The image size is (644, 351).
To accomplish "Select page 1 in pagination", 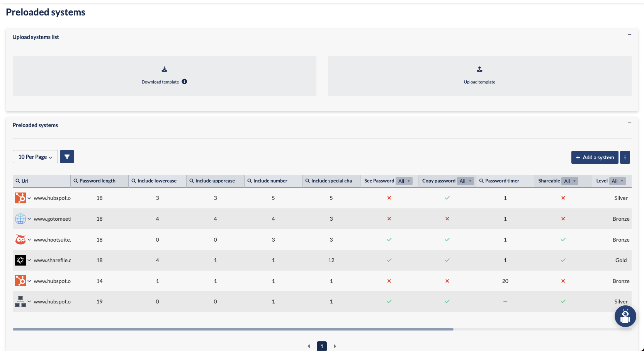I will pos(322,346).
